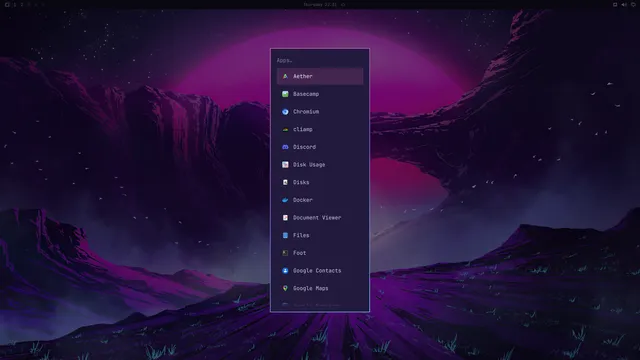Image resolution: width=640 pixels, height=360 pixels.
Task: Select the cliamp app icon
Action: coord(285,129)
